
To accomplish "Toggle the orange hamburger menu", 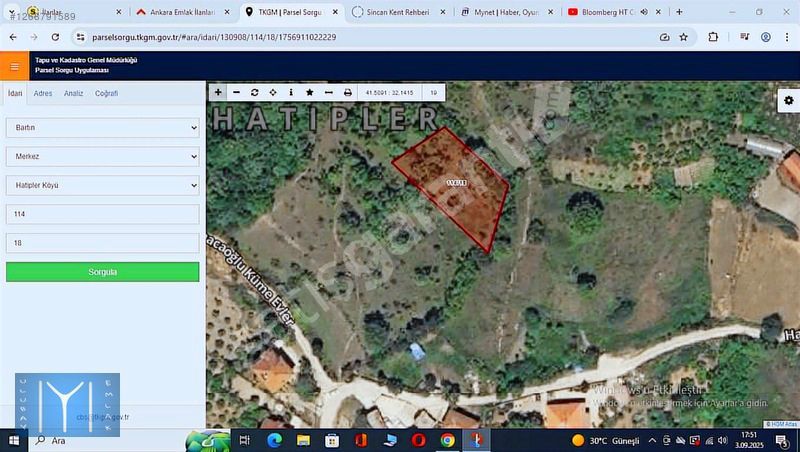I will [14, 67].
